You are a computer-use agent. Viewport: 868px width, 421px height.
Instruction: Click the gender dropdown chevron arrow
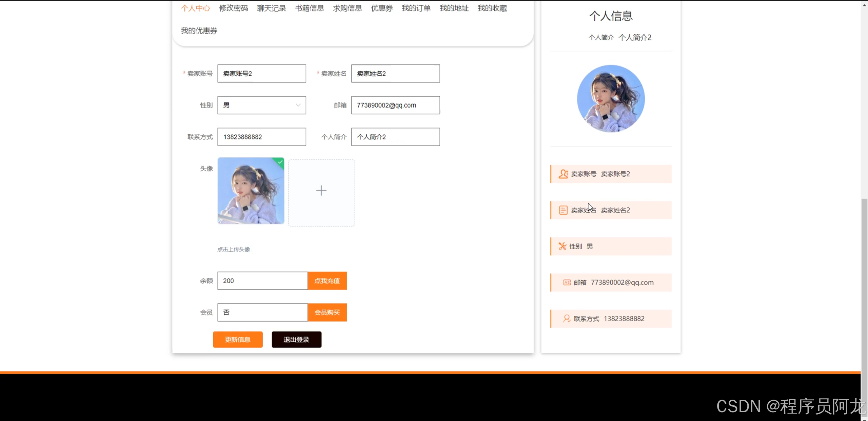coord(298,105)
